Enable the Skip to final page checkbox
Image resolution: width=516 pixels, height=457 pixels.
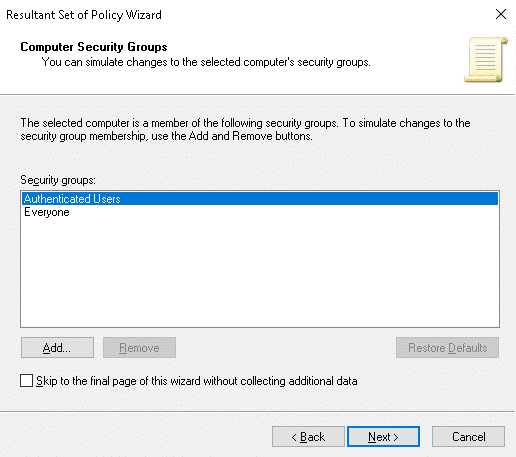click(26, 381)
